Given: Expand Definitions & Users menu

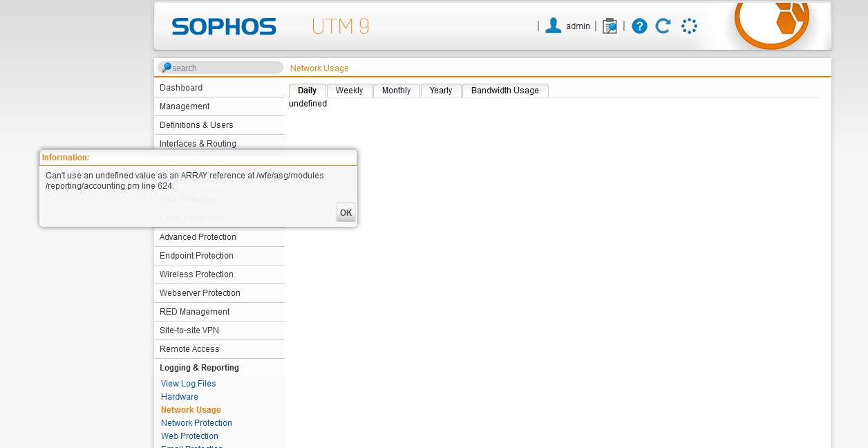Looking at the screenshot, I should [219, 125].
